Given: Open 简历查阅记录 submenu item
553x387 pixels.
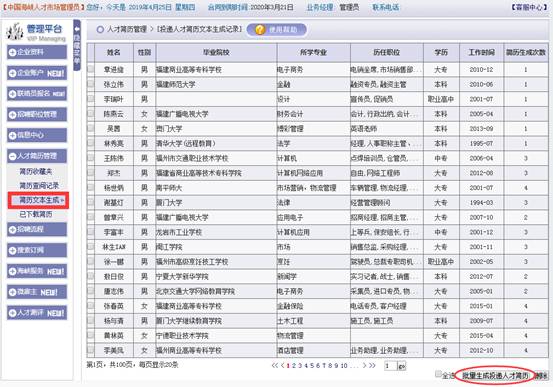Looking at the screenshot, I should (39, 186).
